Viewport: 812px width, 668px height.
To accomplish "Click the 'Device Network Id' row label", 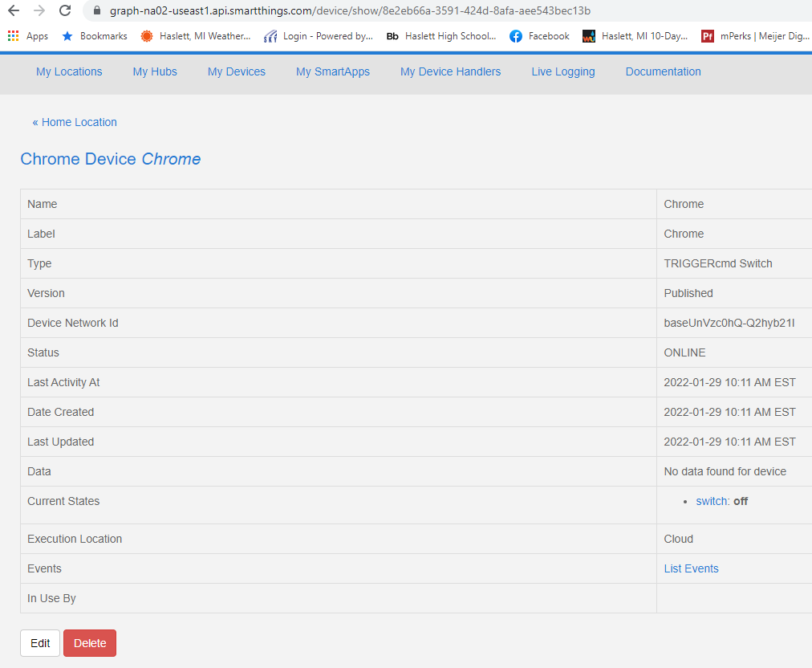I will coord(72,323).
